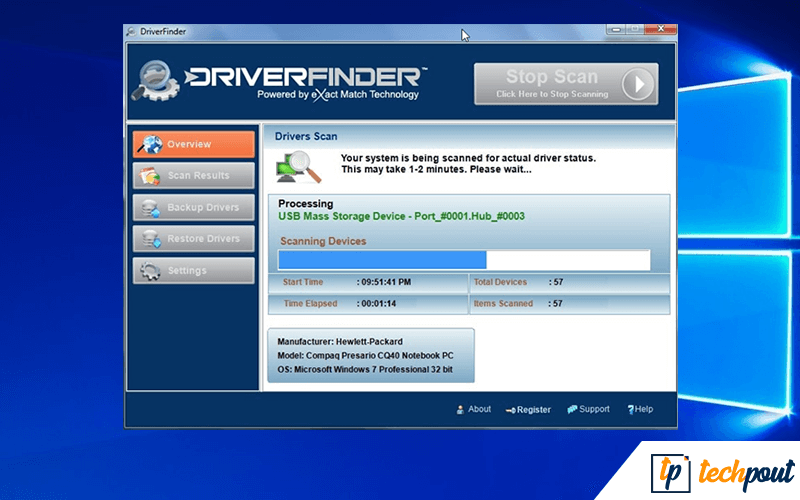800x500 pixels.
Task: Click the Time Elapsed value 00:01:14
Action: [379, 304]
